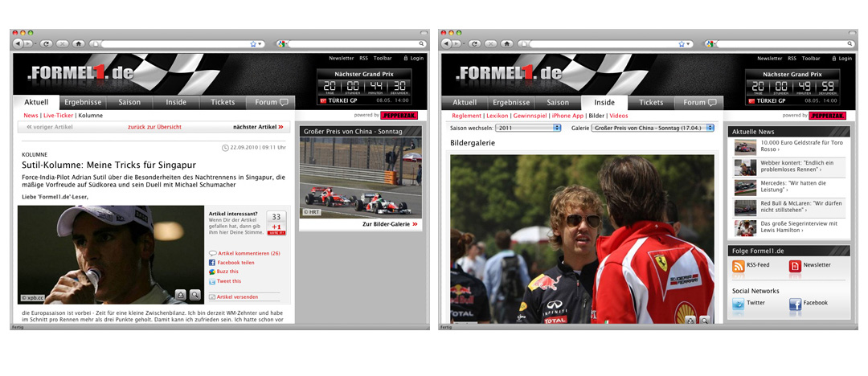Screen dimensions: 868x376
Task: Click zurück zur Übersicht link
Action: pos(154,127)
